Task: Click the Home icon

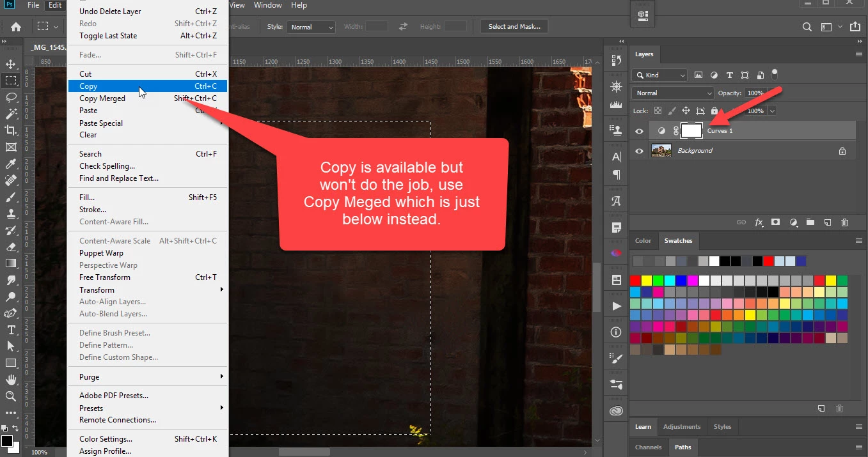Action: coord(16,27)
